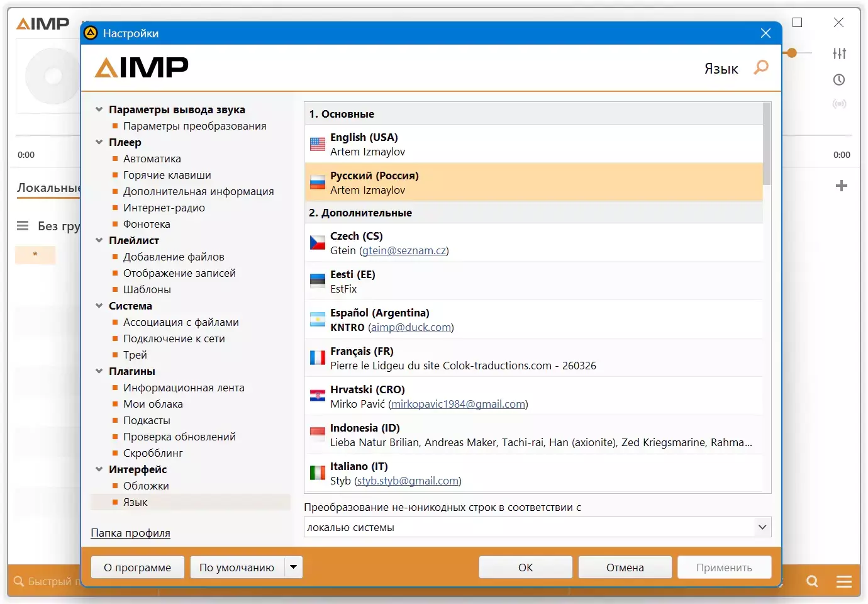Viewport: 868px width, 604px height.
Task: Open 'Подкасты' settings page
Action: pyautogui.click(x=147, y=420)
